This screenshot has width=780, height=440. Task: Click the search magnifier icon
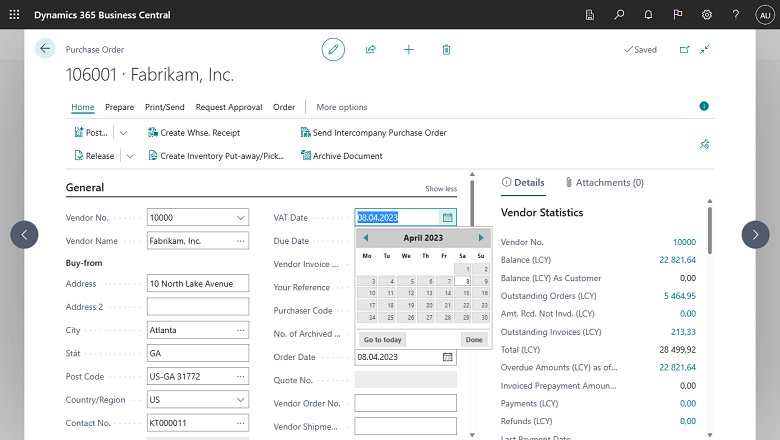(x=619, y=15)
